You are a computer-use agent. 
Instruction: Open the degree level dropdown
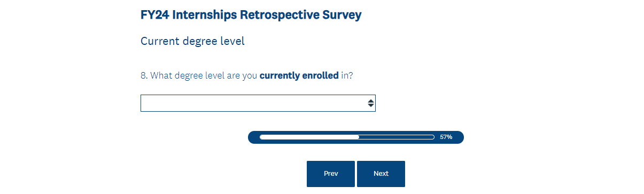coord(258,103)
